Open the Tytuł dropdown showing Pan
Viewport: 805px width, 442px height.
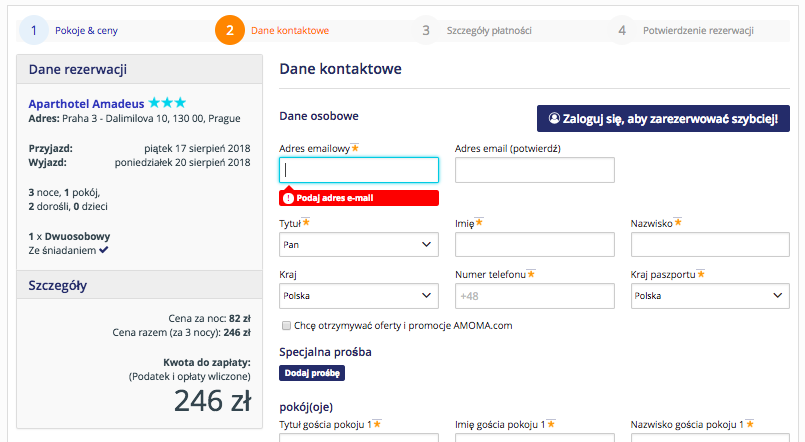pos(358,244)
